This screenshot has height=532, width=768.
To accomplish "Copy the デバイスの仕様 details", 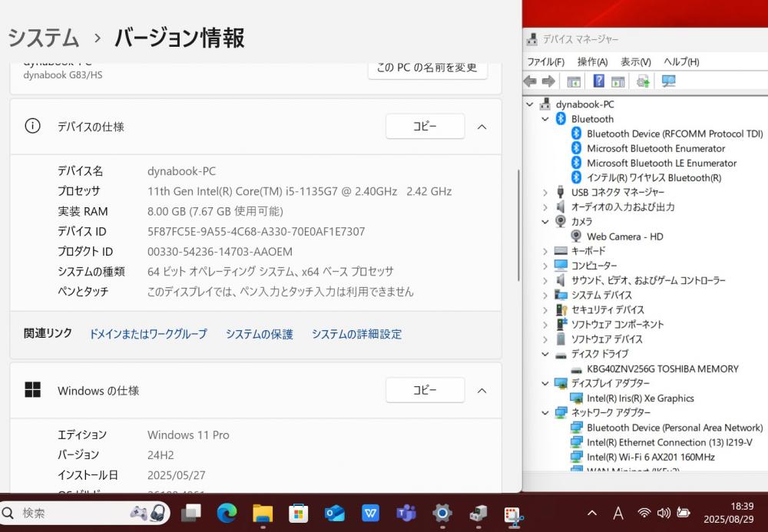I will 425,126.
